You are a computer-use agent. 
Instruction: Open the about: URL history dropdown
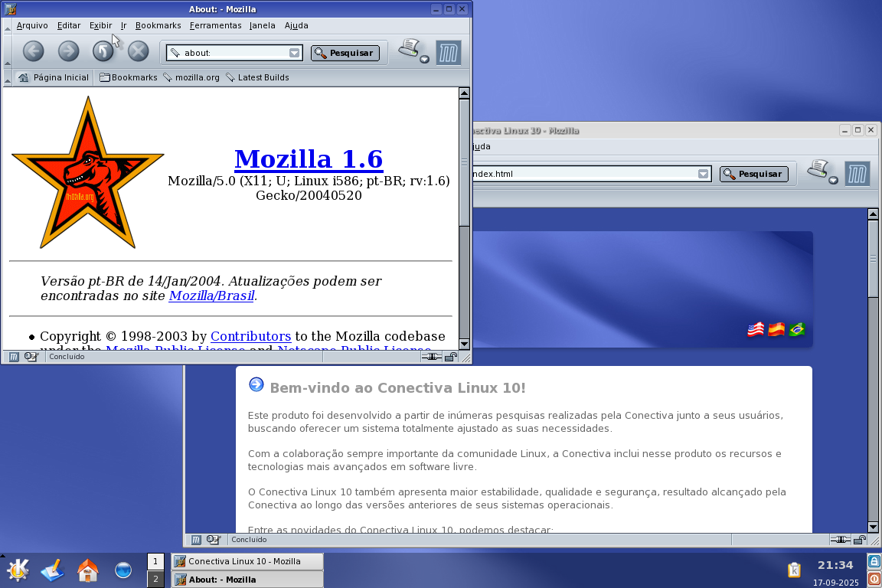294,53
